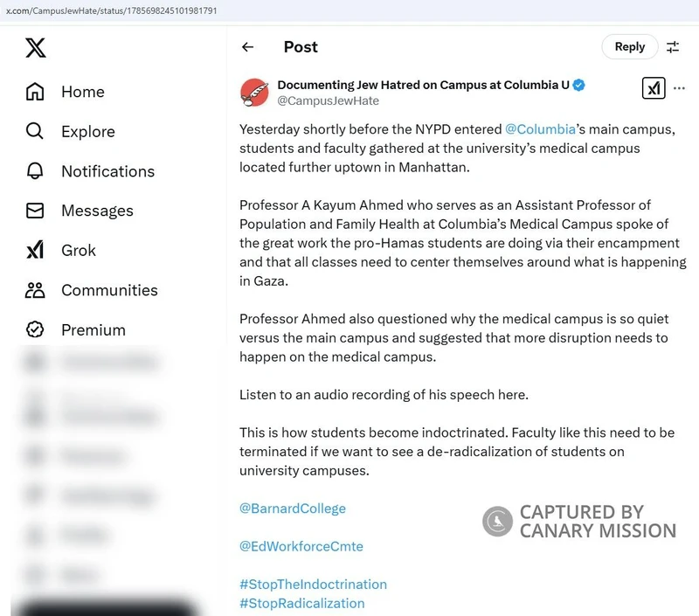Open the @EdWorkforceCmte mention

pyautogui.click(x=301, y=546)
